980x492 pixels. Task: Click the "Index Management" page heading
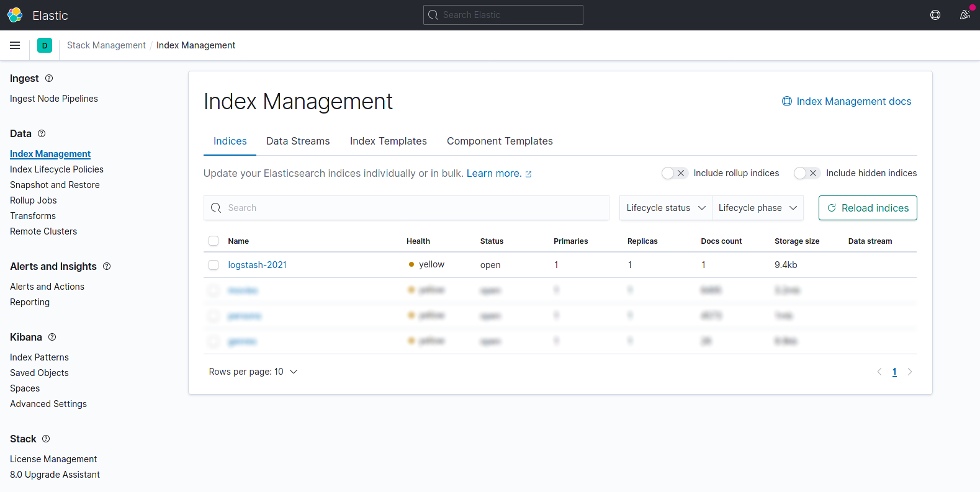pos(298,102)
